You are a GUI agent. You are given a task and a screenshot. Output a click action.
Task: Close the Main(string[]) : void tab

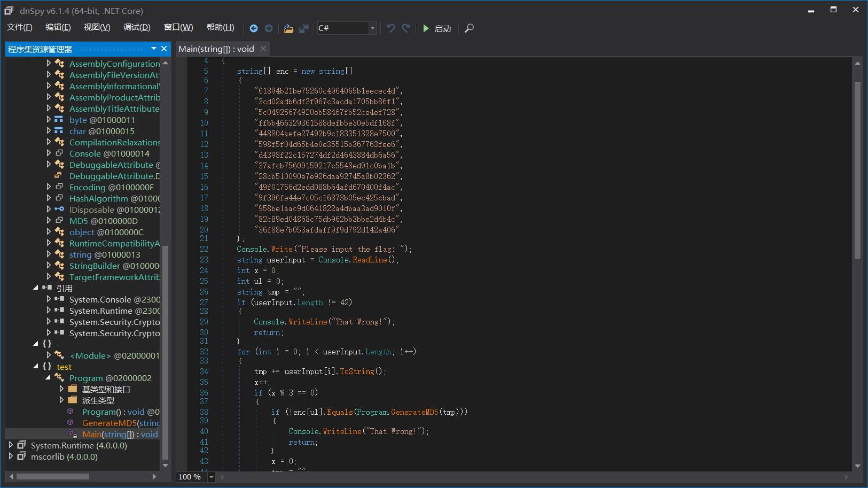click(x=263, y=49)
